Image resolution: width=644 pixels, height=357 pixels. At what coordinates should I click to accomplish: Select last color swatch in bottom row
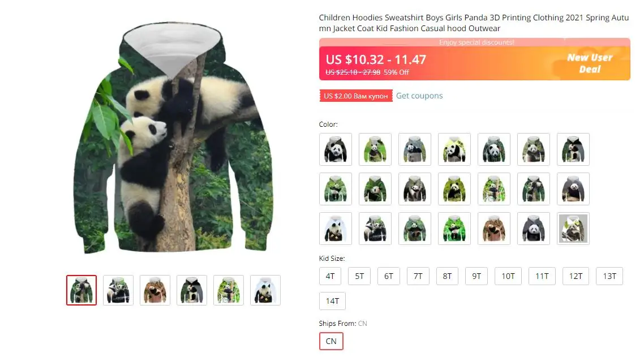(x=573, y=229)
